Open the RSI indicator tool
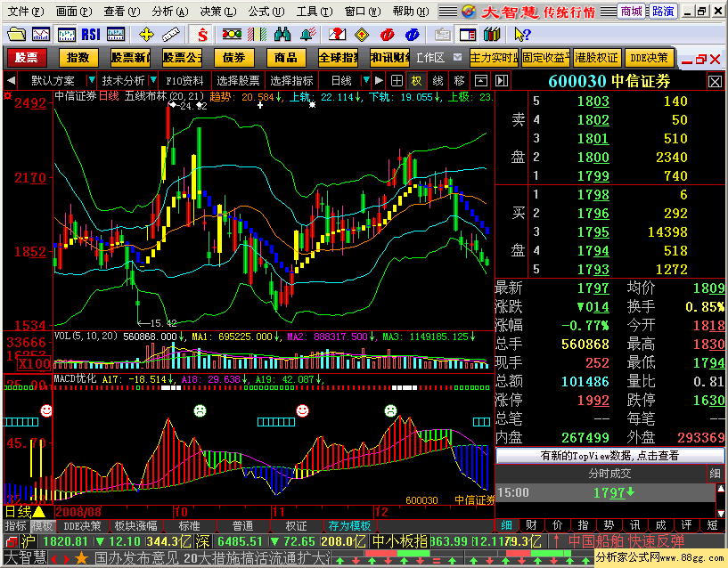728x568 pixels. [91, 35]
